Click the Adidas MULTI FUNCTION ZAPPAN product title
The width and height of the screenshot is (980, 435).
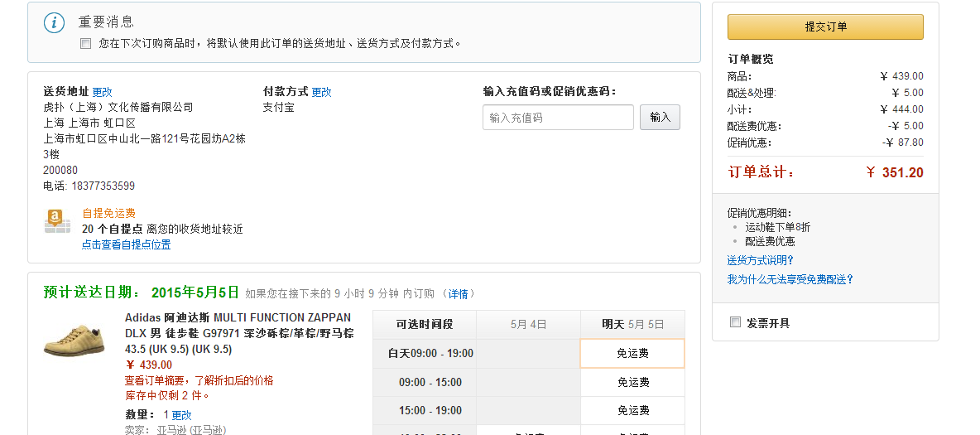pos(239,333)
